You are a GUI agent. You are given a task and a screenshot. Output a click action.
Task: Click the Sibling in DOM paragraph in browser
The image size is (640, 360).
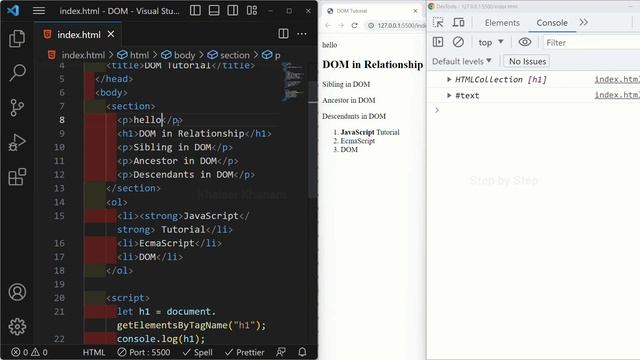[346, 84]
